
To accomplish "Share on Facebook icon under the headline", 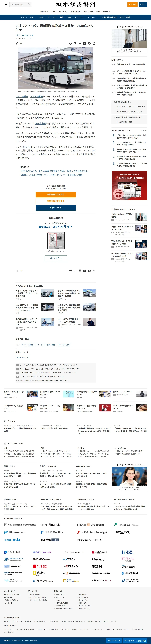I will point(89,44).
